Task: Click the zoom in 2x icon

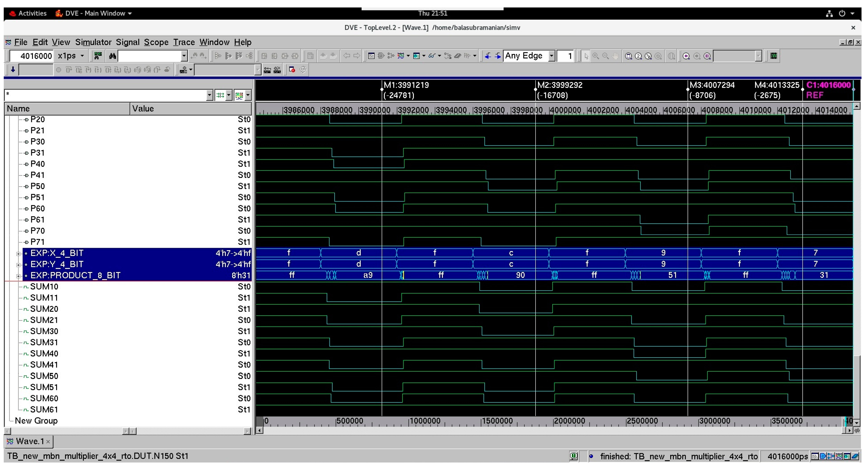Action: pyautogui.click(x=638, y=56)
